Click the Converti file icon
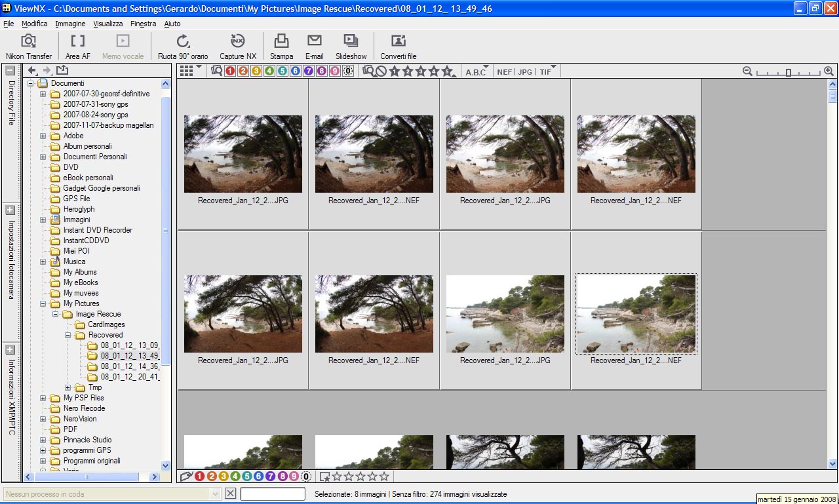 399,41
